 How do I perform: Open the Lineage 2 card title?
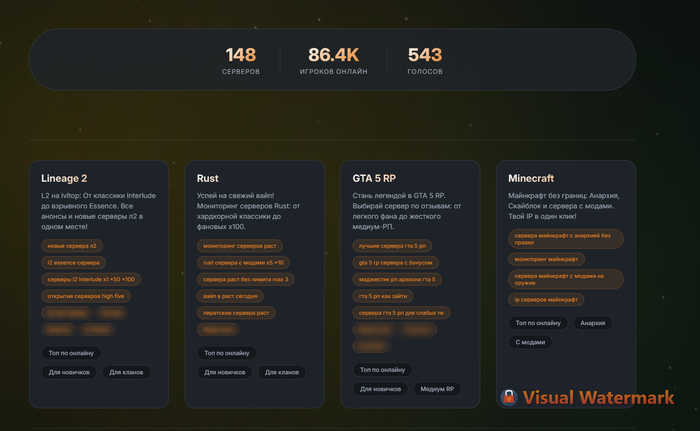click(x=64, y=178)
